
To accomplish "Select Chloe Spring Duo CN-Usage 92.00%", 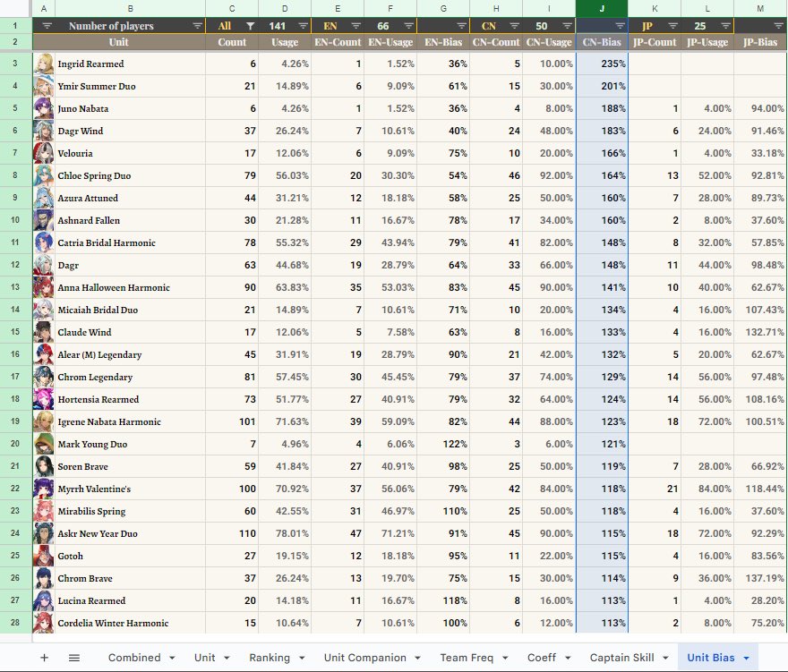I will pos(549,175).
